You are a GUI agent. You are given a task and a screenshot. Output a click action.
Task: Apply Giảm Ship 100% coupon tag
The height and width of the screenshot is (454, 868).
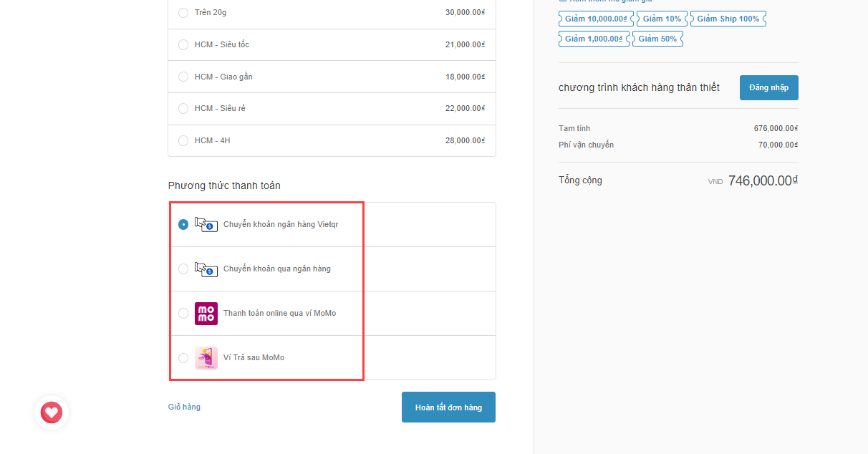[x=728, y=19]
